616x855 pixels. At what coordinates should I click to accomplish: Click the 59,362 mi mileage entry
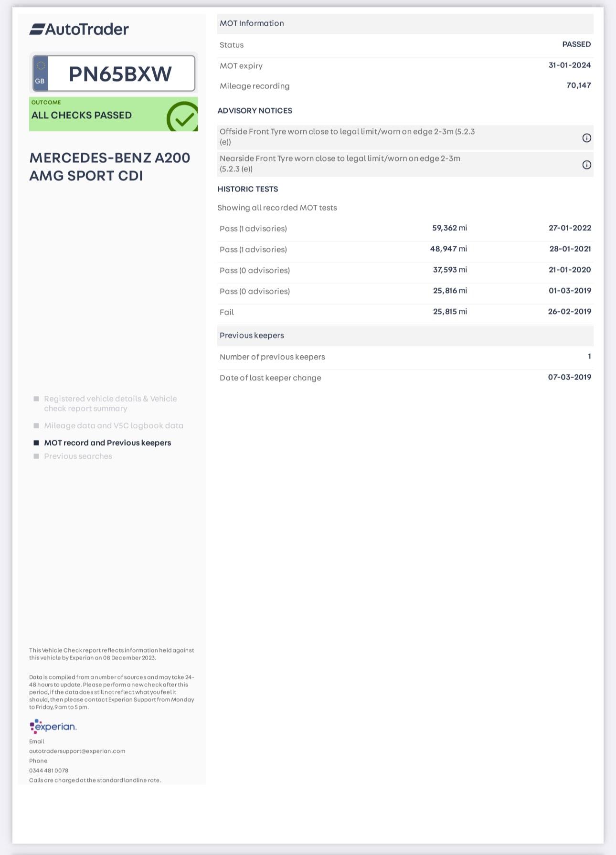pos(449,228)
